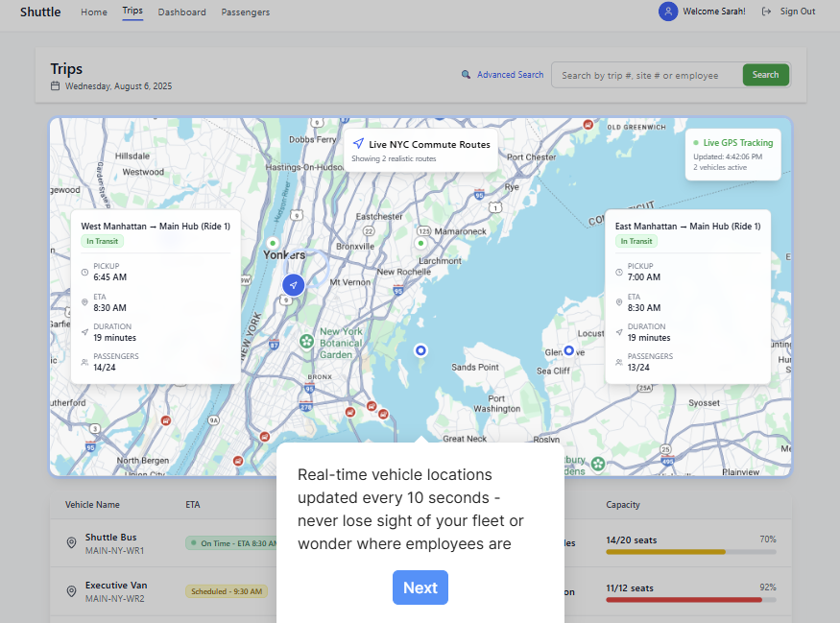Click the duration arrow icon on the East Manhattan card
Image resolution: width=840 pixels, height=623 pixels.
click(x=619, y=332)
